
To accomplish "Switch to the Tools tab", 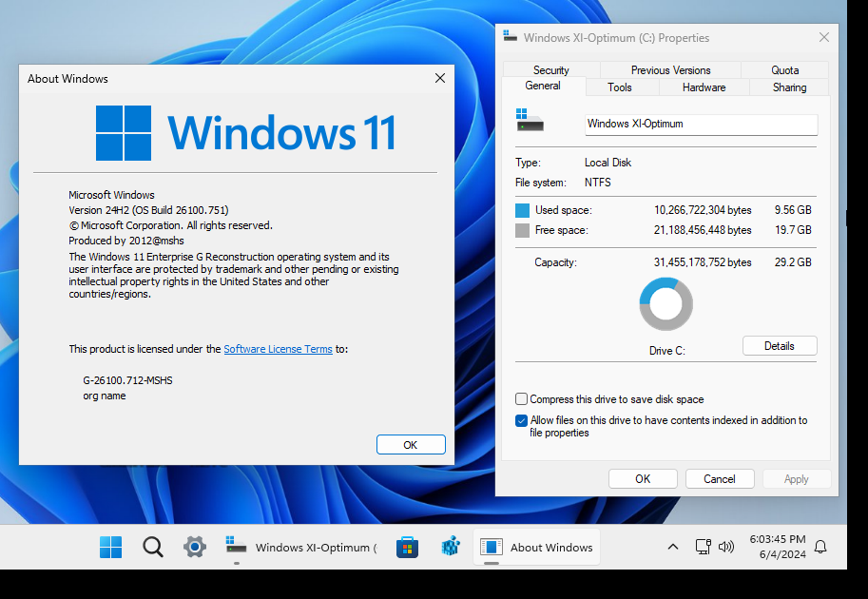I will coord(620,87).
